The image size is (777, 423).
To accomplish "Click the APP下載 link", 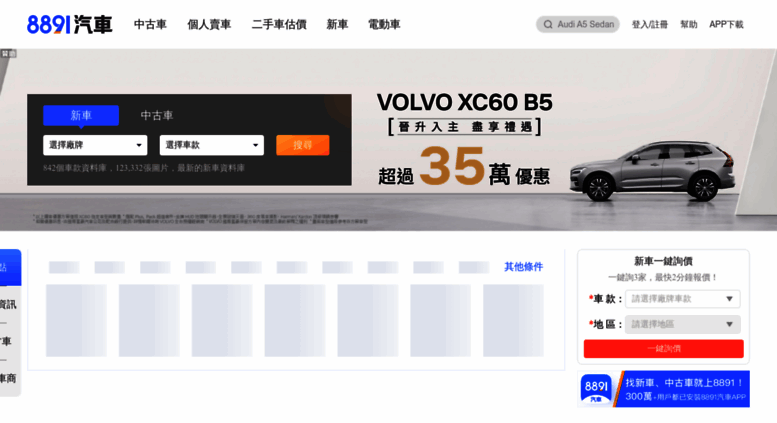I will pos(726,24).
